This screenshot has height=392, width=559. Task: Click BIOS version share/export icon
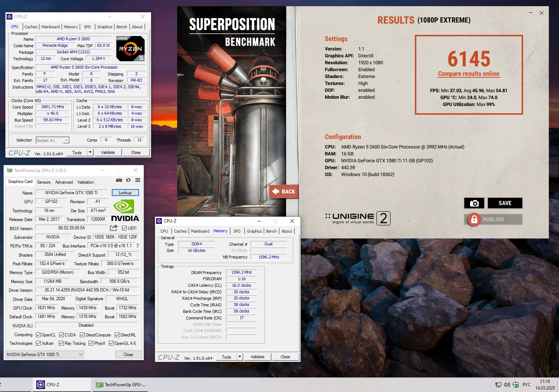tap(114, 228)
